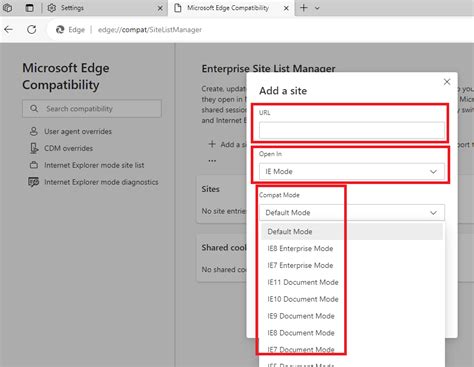Click the diagnostics icon beside IE mode diagnostics
474x367 pixels.
[x=33, y=182]
